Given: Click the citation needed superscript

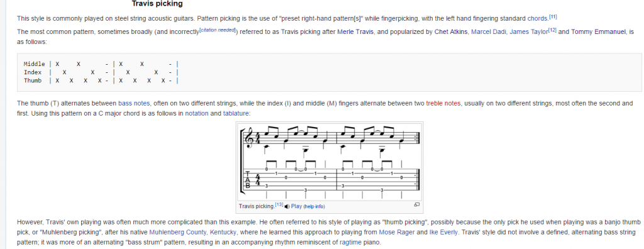Looking at the screenshot, I should pos(217,30).
